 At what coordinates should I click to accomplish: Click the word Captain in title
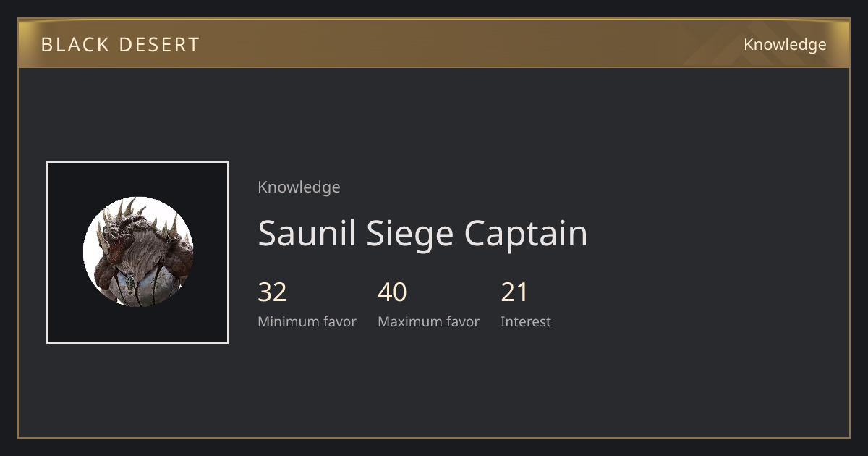tap(526, 233)
